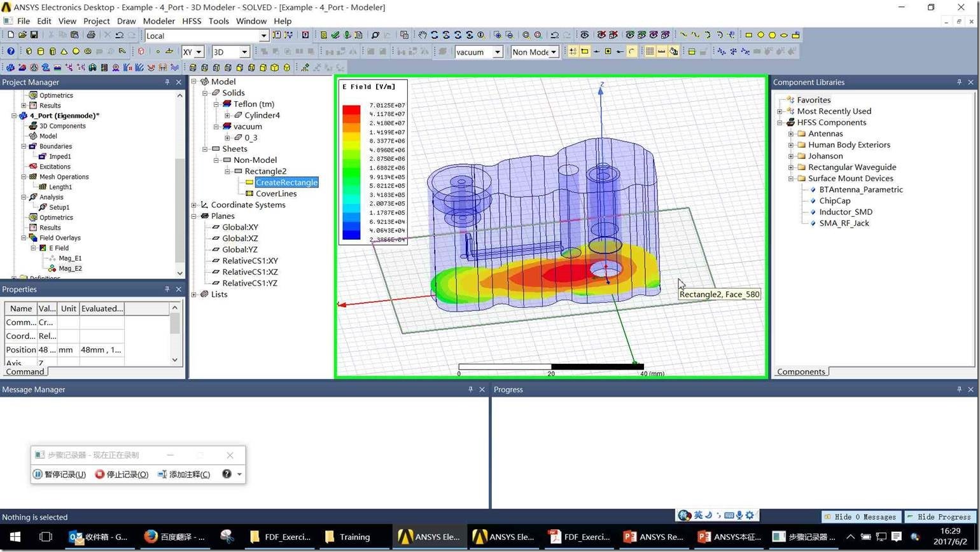Screen dimensions: 980x552
Task: Toggle the snap to grid mode button
Action: tap(573, 52)
